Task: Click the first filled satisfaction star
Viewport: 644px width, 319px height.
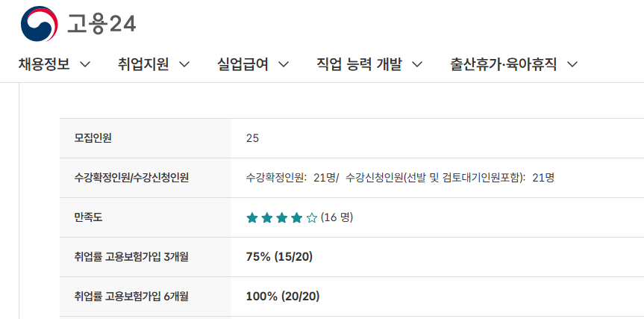Action: [252, 218]
